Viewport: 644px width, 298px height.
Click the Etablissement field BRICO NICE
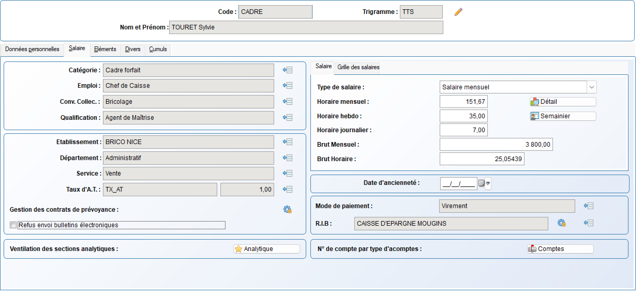pos(189,142)
